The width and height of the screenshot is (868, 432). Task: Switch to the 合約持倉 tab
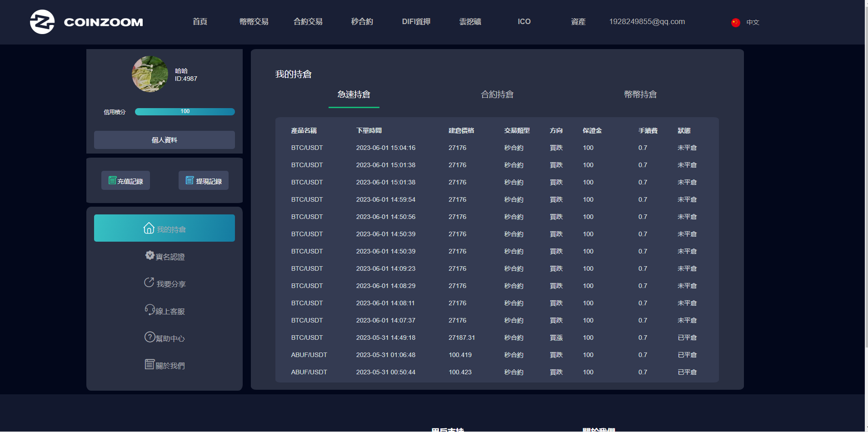point(497,94)
